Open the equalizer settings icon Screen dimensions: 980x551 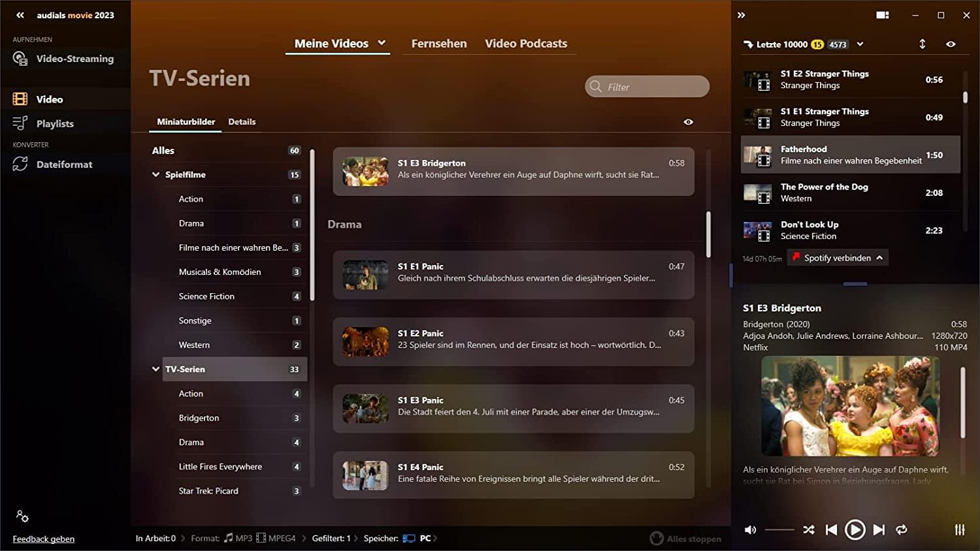click(x=960, y=530)
